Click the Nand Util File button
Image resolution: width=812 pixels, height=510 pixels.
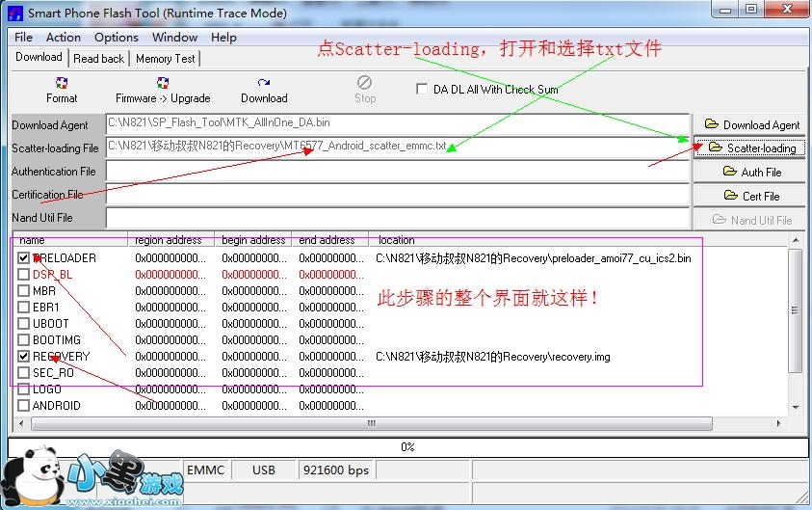(x=749, y=220)
